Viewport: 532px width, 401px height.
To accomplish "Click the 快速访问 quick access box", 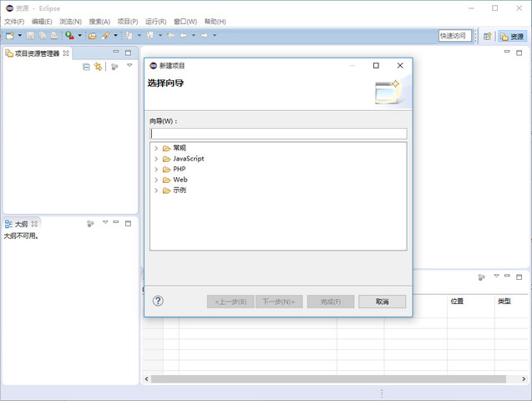I will pyautogui.click(x=455, y=36).
